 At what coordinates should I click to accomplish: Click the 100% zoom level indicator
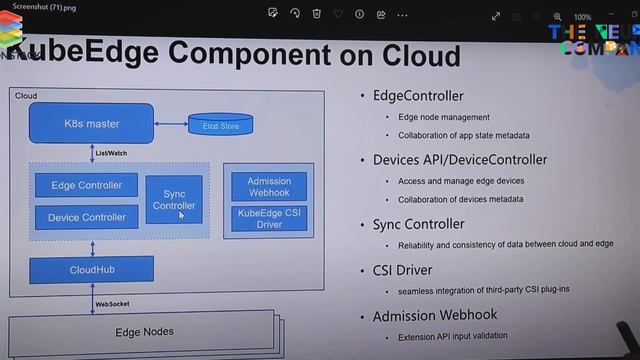coord(582,17)
